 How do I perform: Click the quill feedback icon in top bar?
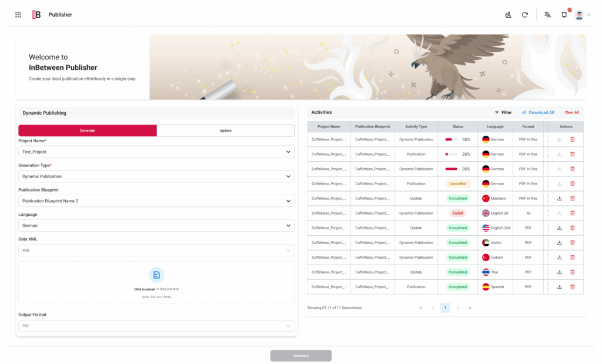click(x=508, y=15)
